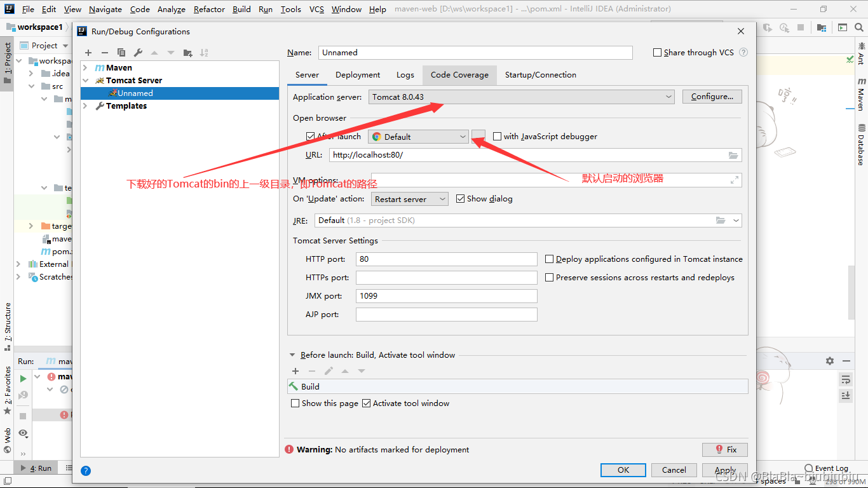Viewport: 868px width, 488px height.
Task: Open the Navigate menu
Action: point(105,9)
